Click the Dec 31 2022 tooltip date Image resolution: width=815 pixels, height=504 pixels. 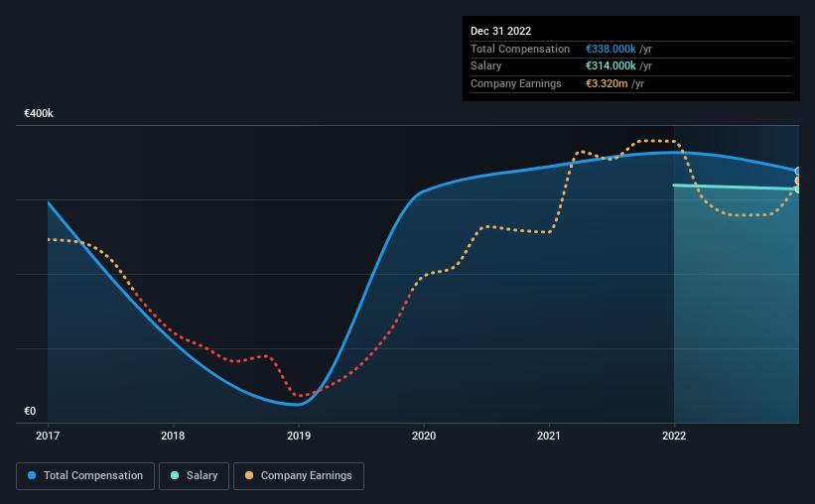[500, 31]
